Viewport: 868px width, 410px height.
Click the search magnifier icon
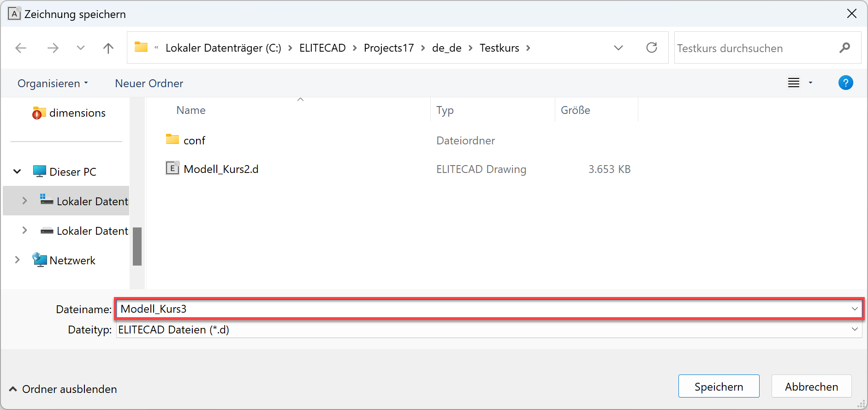[844, 48]
